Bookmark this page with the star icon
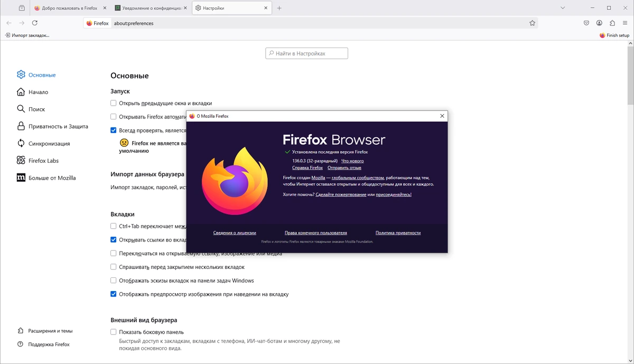634x364 pixels. [x=533, y=23]
